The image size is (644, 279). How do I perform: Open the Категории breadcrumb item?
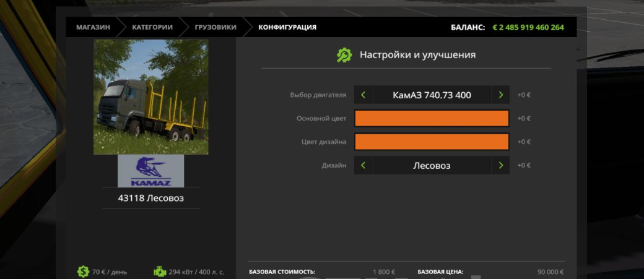pyautogui.click(x=151, y=27)
